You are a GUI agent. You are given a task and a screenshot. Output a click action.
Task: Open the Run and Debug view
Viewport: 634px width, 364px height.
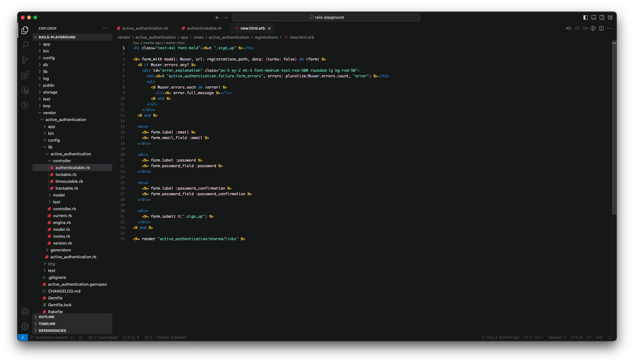point(25,90)
